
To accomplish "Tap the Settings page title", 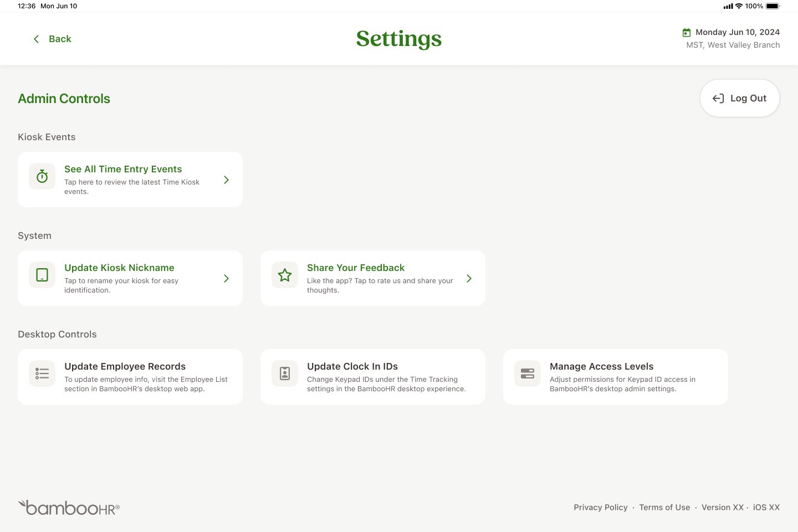I will (399, 39).
